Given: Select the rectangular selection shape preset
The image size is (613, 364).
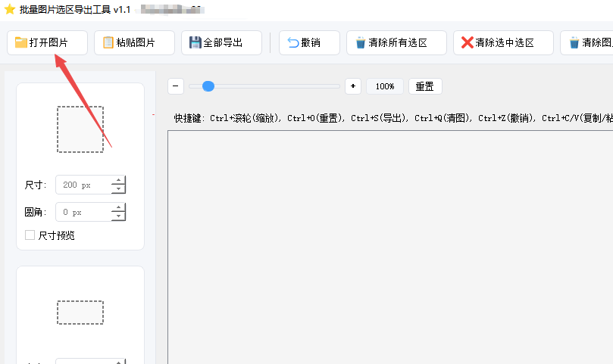Looking at the screenshot, I should coord(80,312).
